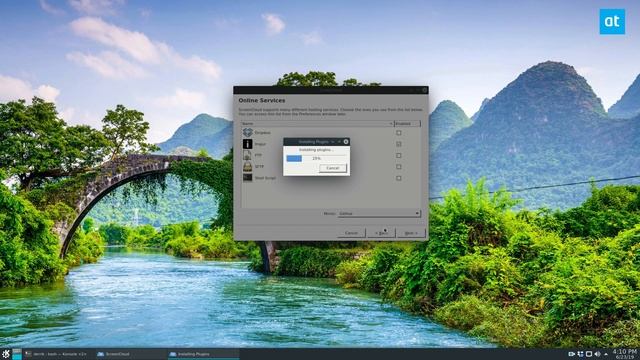The height and width of the screenshot is (360, 640).
Task: Go Back in the wizard
Action: pyautogui.click(x=381, y=233)
